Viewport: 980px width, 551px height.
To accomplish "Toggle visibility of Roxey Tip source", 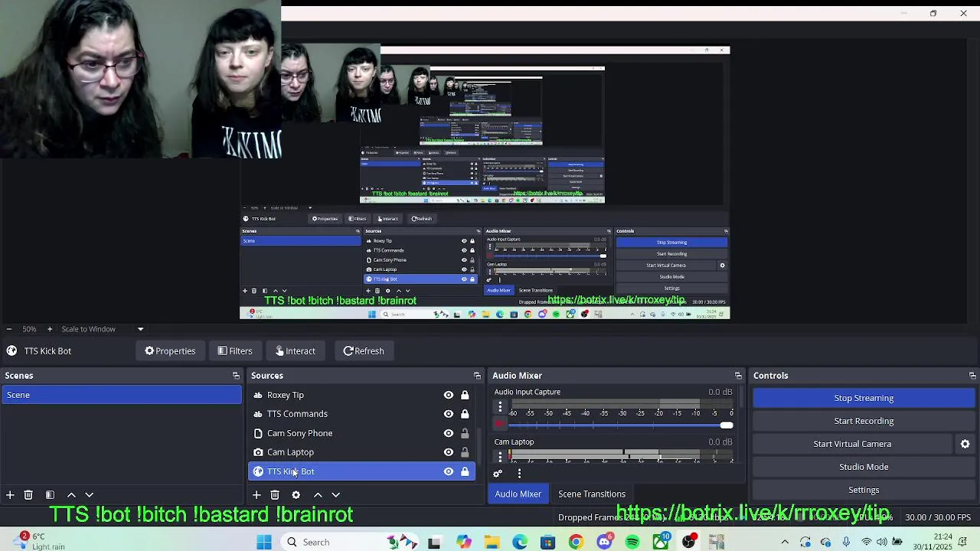I will [x=449, y=395].
